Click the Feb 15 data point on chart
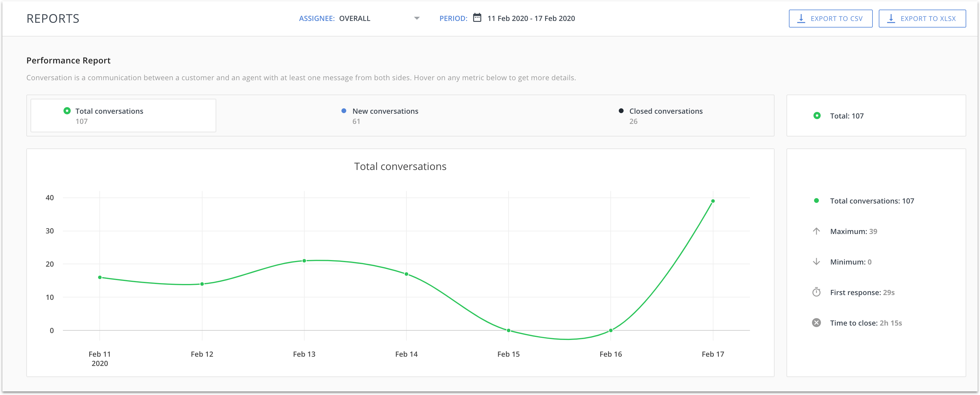The width and height of the screenshot is (980, 395). (509, 330)
